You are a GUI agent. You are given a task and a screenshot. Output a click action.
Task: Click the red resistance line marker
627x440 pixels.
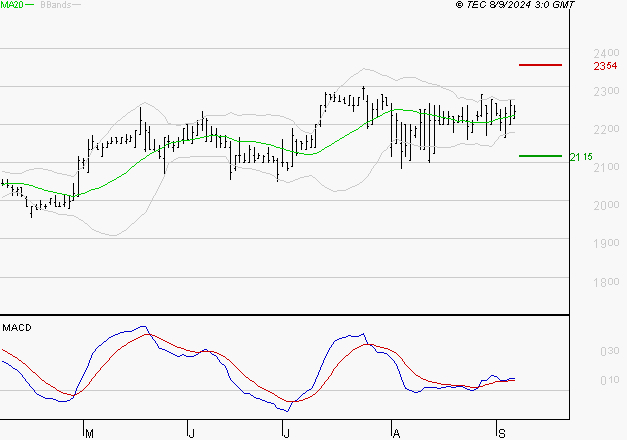pos(540,65)
